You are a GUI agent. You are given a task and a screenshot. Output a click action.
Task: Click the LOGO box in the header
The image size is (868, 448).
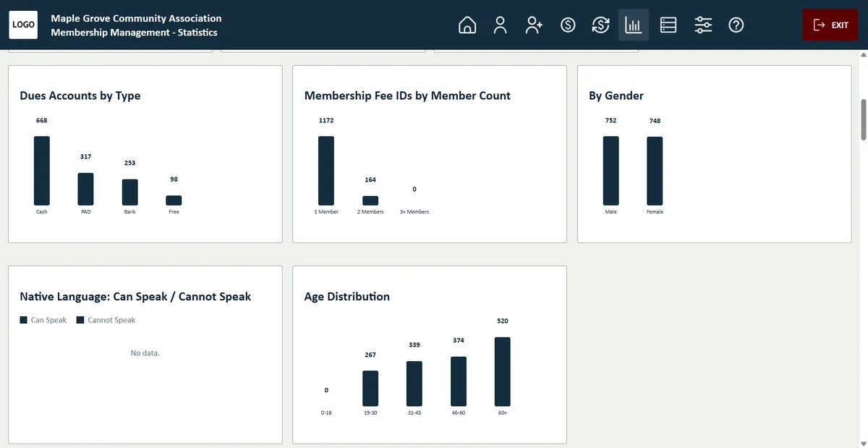click(23, 25)
